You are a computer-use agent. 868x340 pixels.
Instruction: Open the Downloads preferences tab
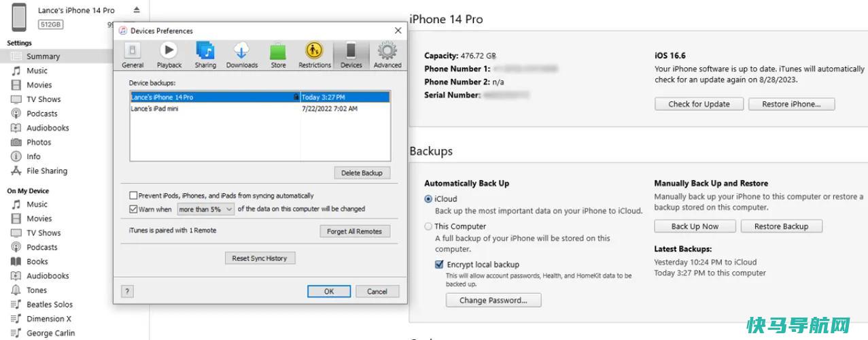(x=242, y=55)
